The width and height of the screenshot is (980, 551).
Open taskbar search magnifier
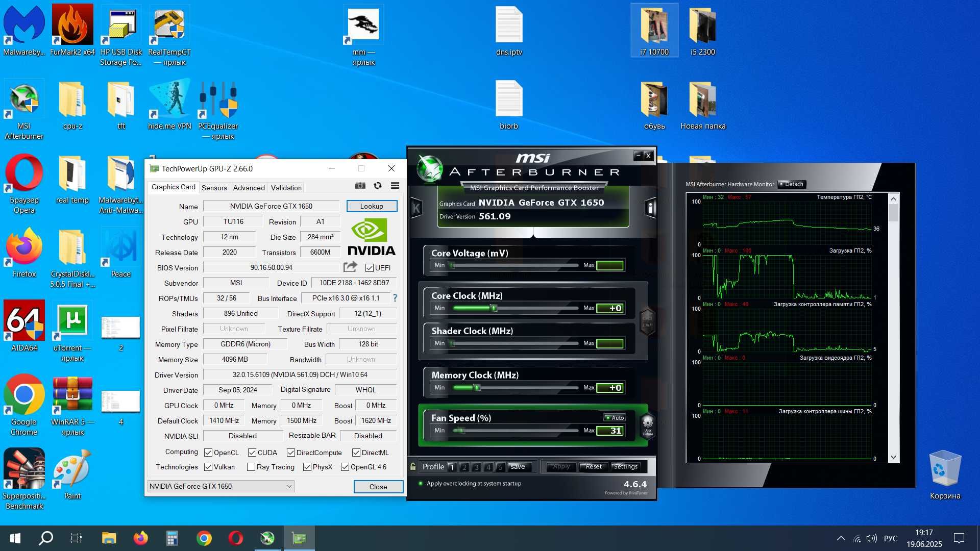(46, 538)
